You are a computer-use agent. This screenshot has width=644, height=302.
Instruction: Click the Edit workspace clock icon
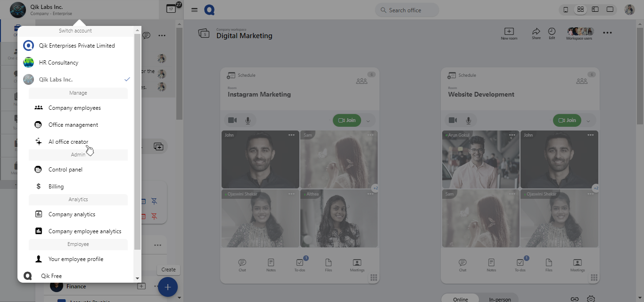point(552,32)
